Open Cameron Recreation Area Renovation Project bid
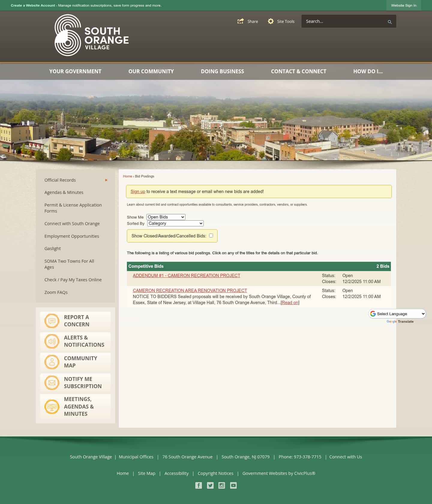 [x=190, y=291]
